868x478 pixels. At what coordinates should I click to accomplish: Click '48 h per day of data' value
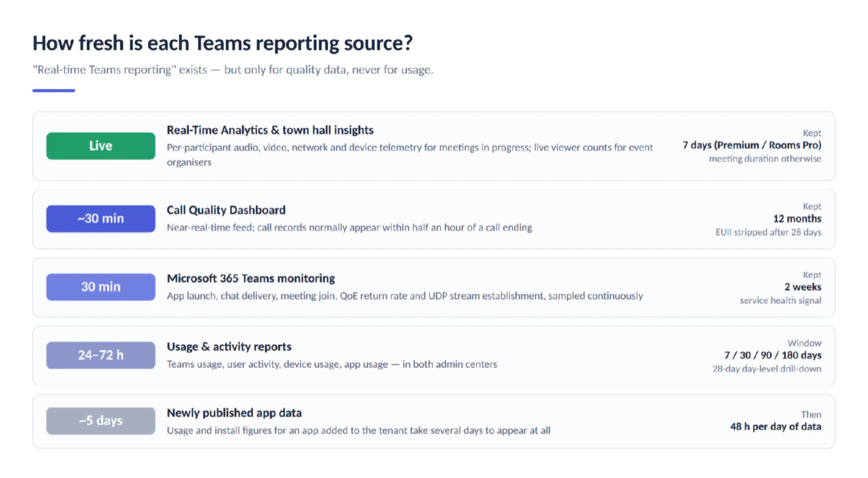776,427
